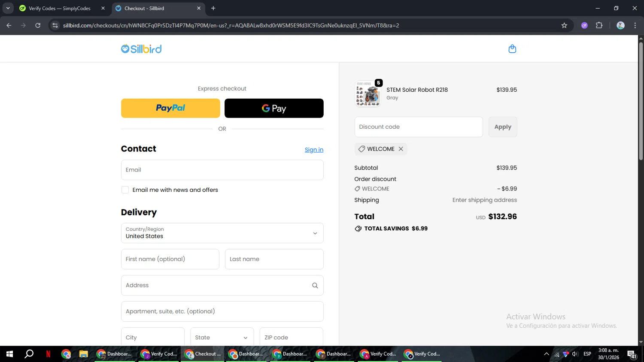Click the STEM Solar Robot R218 product name

417,90
